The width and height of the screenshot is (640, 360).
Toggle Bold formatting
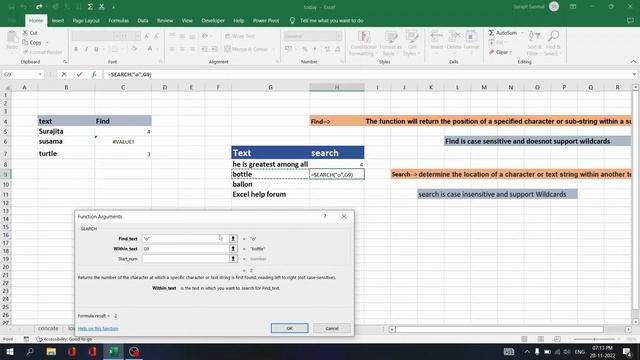tap(76, 49)
